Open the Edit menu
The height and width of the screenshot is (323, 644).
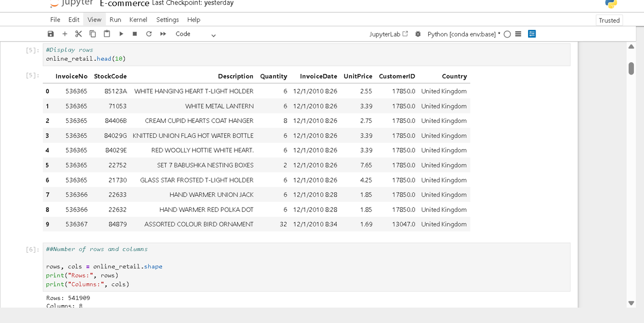(74, 19)
